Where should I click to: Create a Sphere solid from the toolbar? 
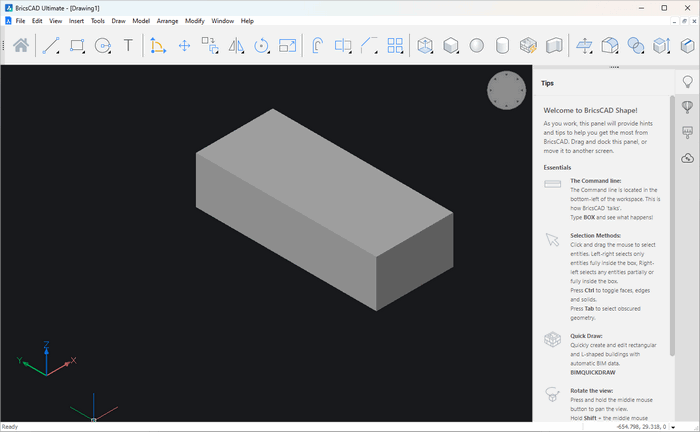pos(477,45)
